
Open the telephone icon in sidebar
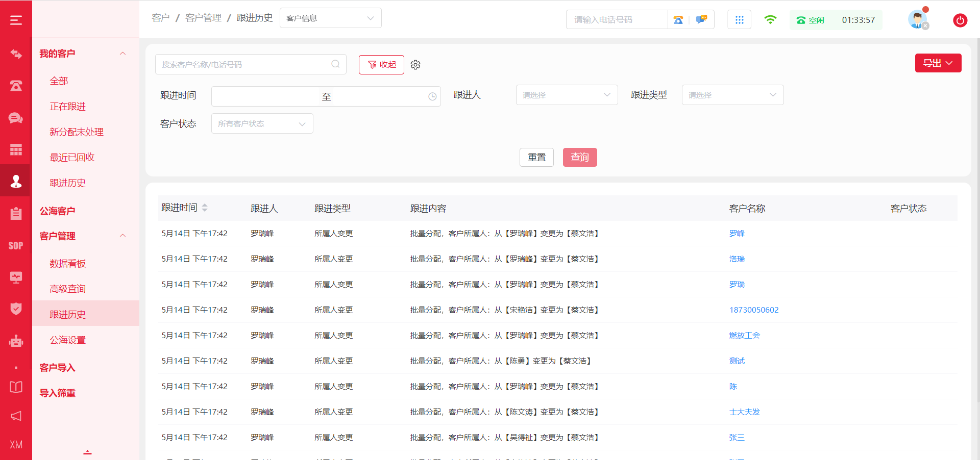coord(16,86)
